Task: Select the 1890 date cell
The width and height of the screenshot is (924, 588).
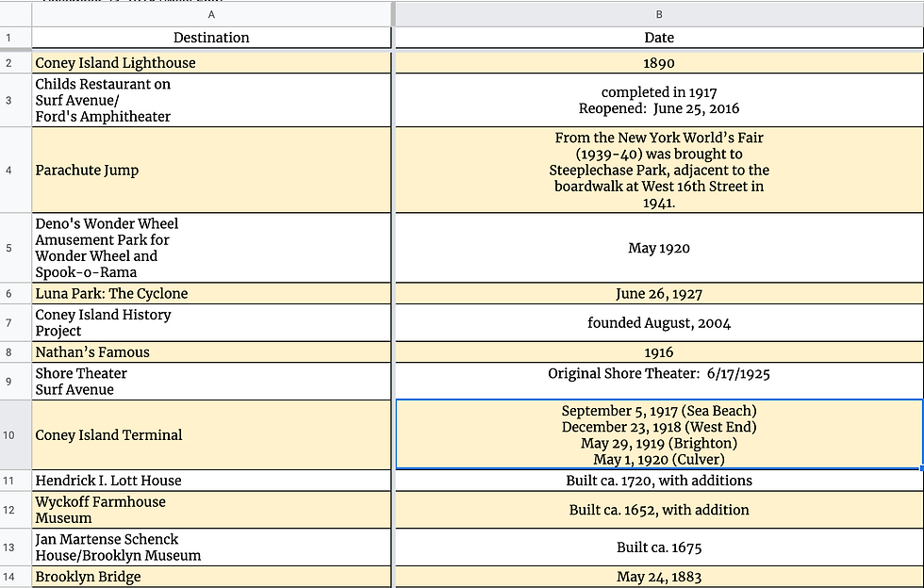Action: pos(659,63)
